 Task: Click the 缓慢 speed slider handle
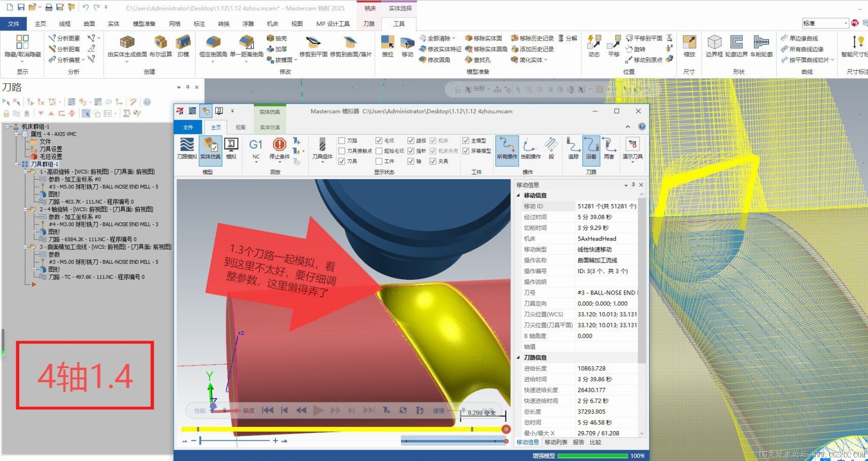463,410
